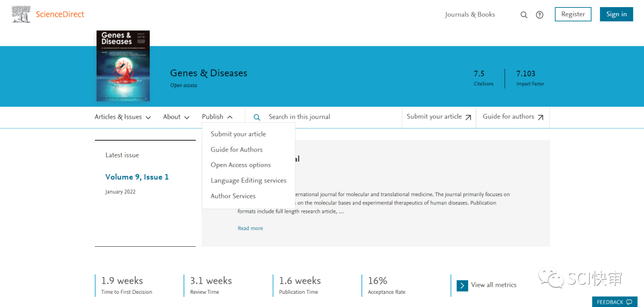The width and height of the screenshot is (644, 307).
Task: Click the View all metrics arrow icon
Action: tap(462, 286)
